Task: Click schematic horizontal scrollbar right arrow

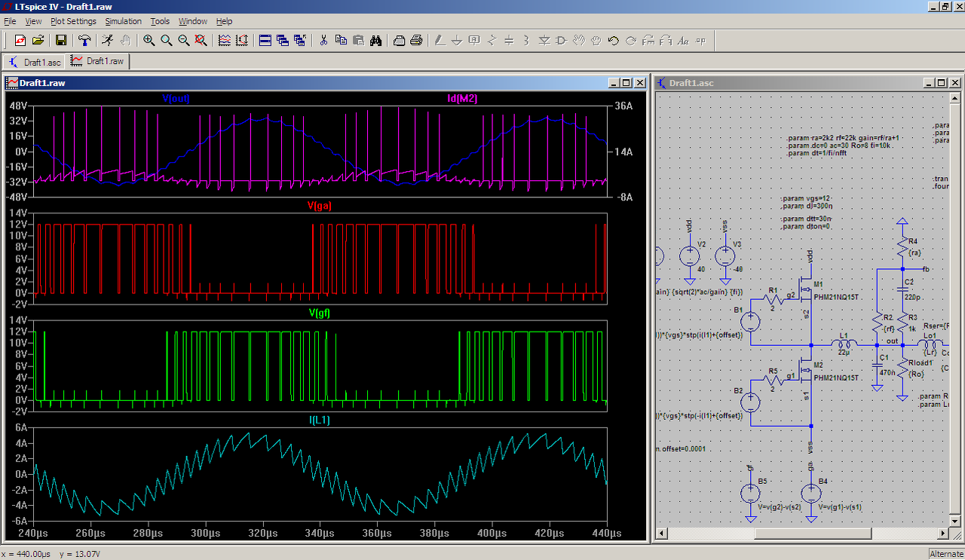Action: coord(943,534)
